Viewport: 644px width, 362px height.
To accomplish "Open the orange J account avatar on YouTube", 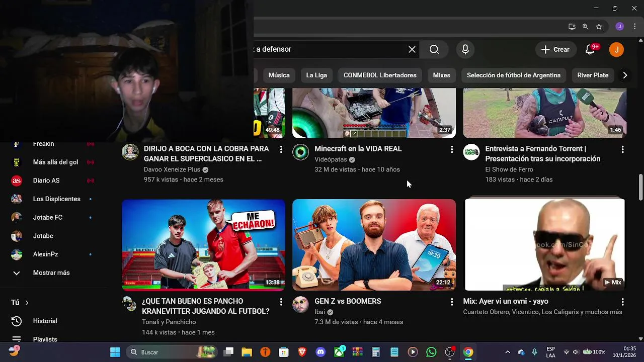I will [616, 49].
